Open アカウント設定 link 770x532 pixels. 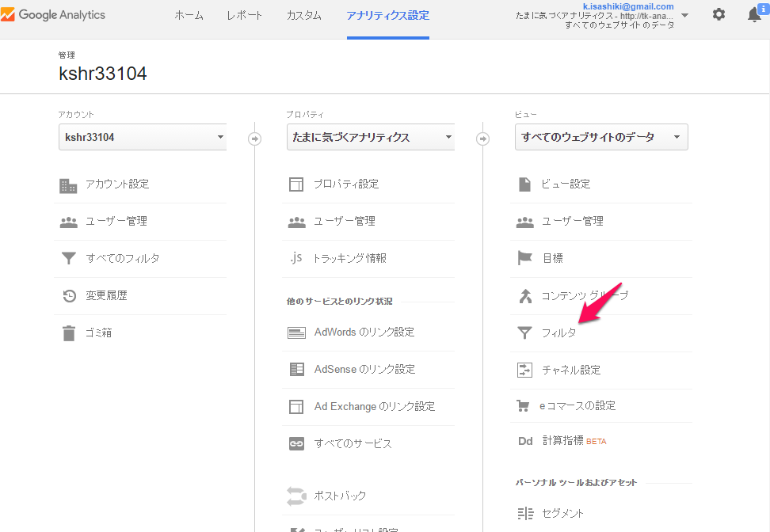click(x=117, y=184)
